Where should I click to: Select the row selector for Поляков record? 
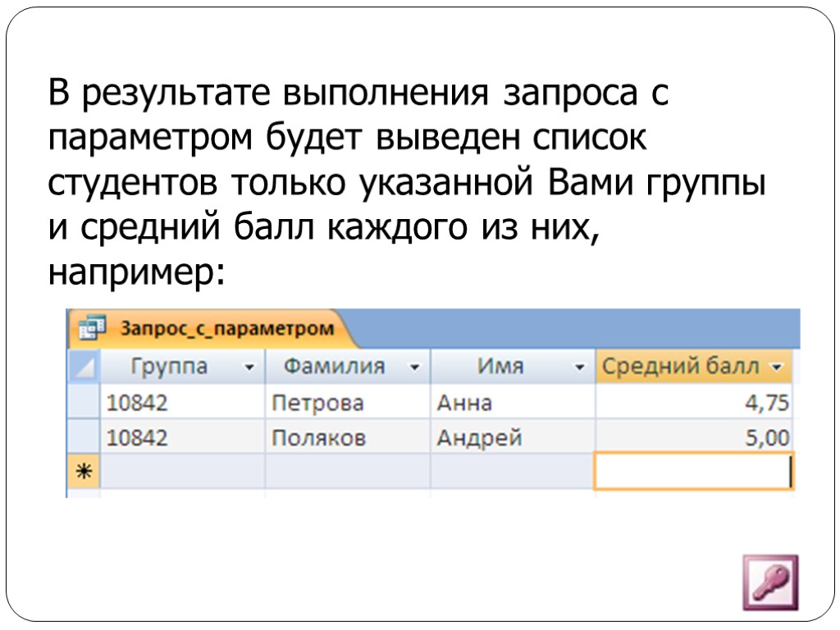point(83,438)
